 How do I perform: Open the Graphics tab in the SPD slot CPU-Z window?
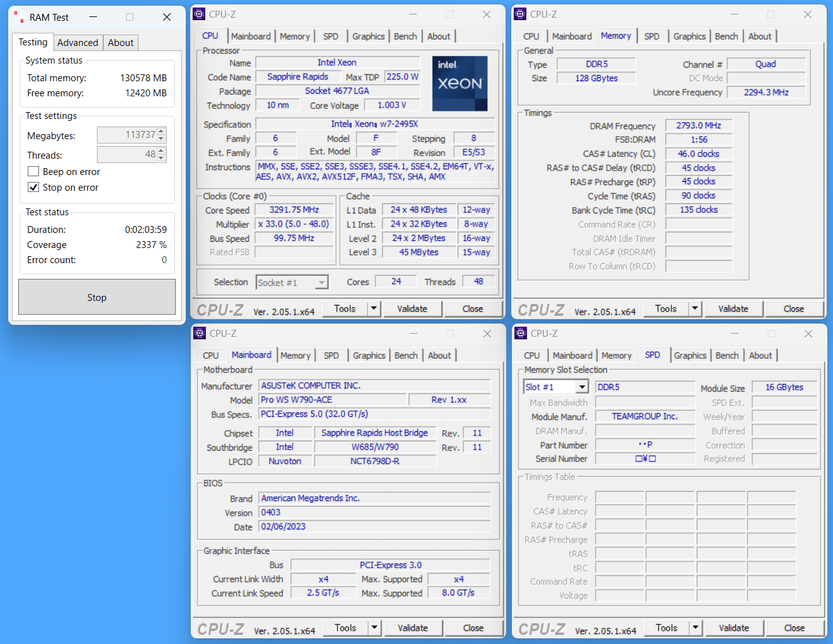pos(690,356)
